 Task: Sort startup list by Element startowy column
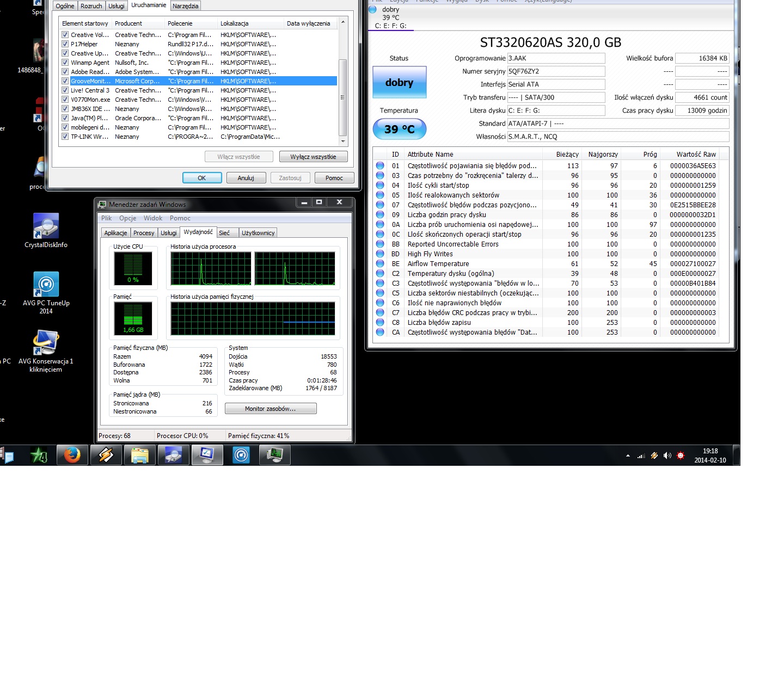[x=85, y=23]
